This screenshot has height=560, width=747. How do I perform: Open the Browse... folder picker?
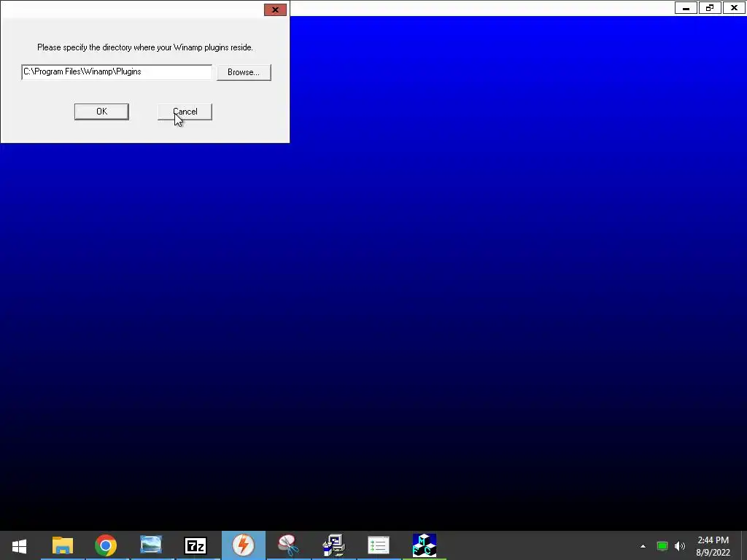tap(244, 72)
